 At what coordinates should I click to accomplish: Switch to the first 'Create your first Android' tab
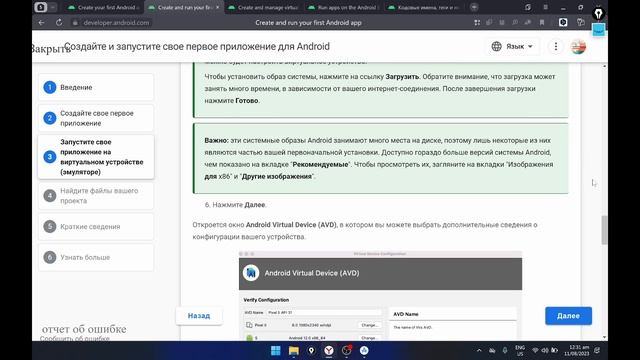104,7
